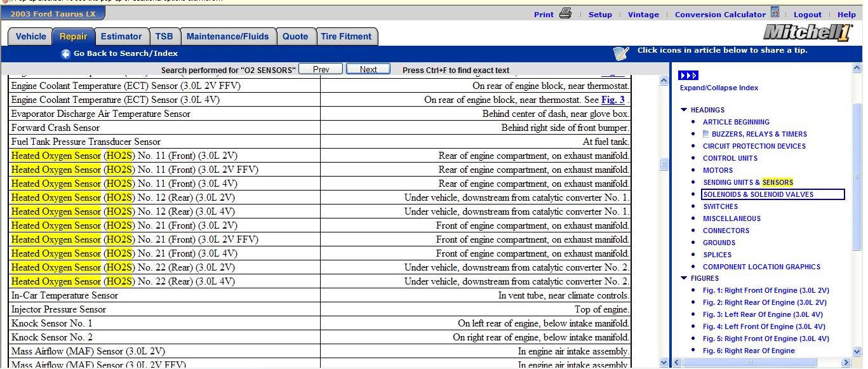Jump to ARTICLE BEGINNING heading
Image resolution: width=868 pixels, height=369 pixels.
[736, 122]
